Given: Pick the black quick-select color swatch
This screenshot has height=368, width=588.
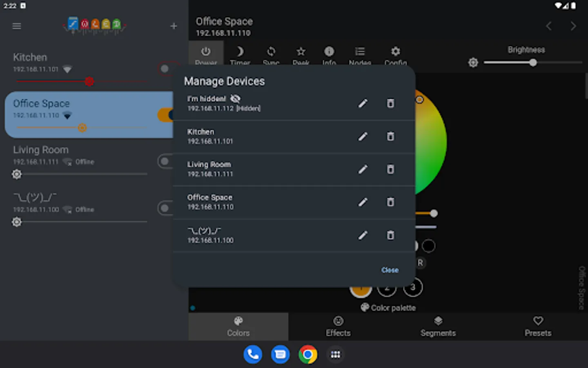Looking at the screenshot, I should 428,246.
